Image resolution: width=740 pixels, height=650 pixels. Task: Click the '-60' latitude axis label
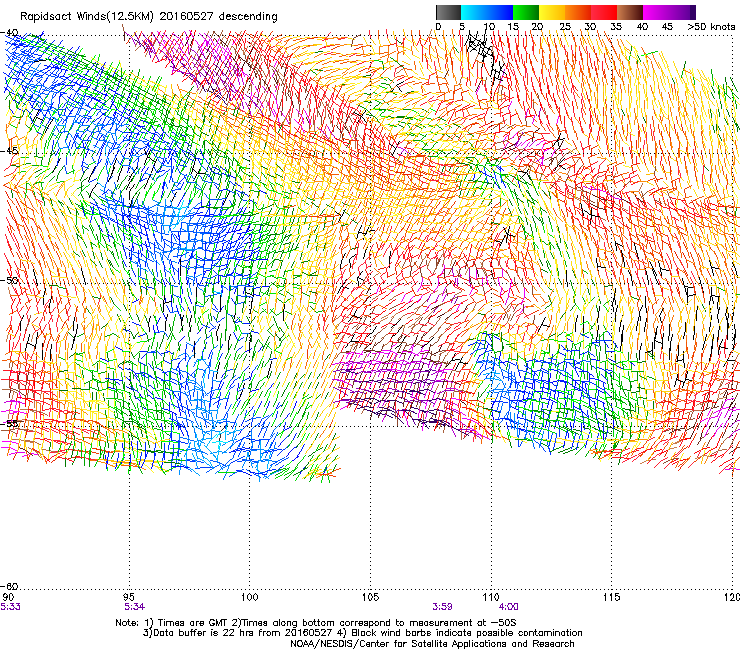tap(9, 586)
